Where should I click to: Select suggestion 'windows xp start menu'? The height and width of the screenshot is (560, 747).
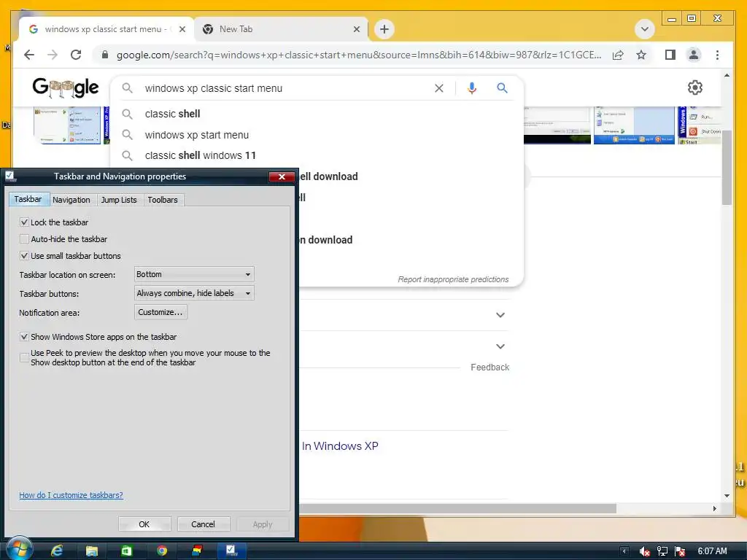(x=197, y=135)
